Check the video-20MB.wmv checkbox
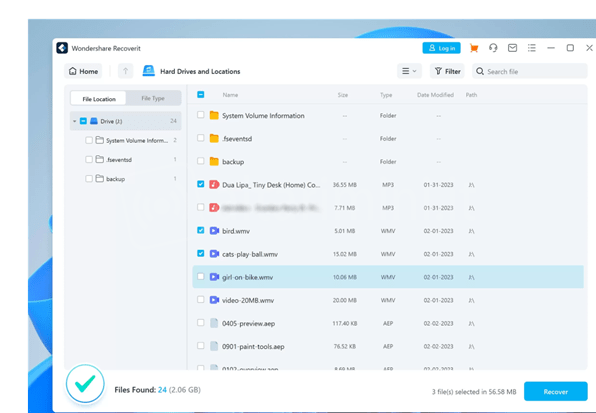Screen dimensions: 596x413 [x=201, y=300]
